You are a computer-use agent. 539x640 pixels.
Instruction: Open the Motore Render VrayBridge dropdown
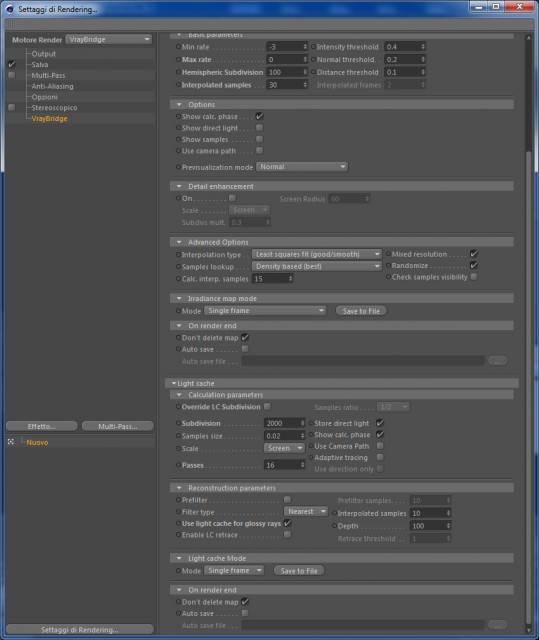pyautogui.click(x=109, y=39)
